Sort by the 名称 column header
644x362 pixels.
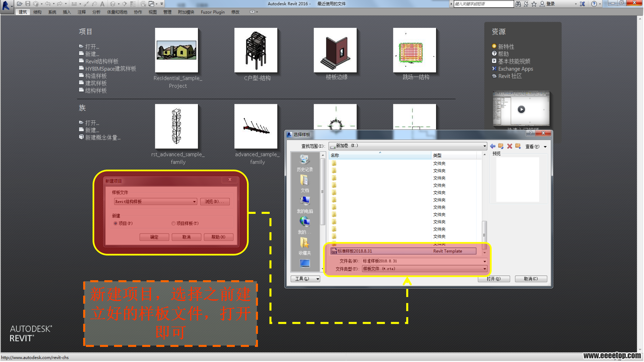(380, 155)
